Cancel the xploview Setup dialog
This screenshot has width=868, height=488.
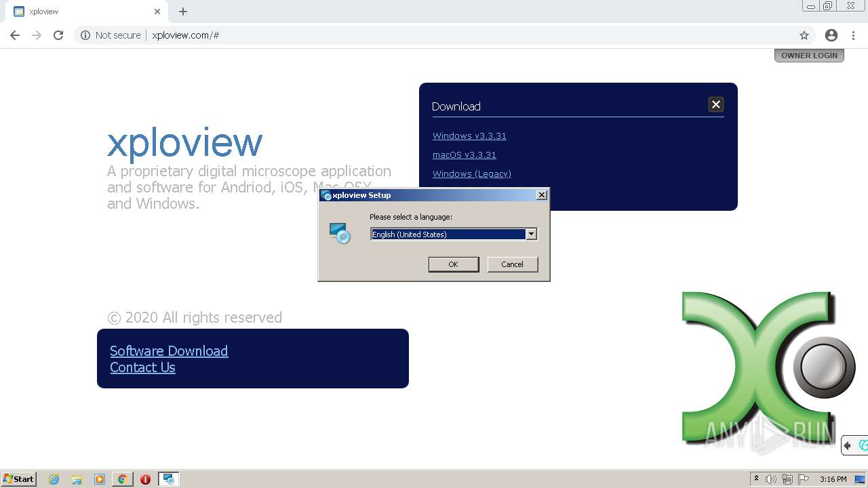(x=512, y=264)
